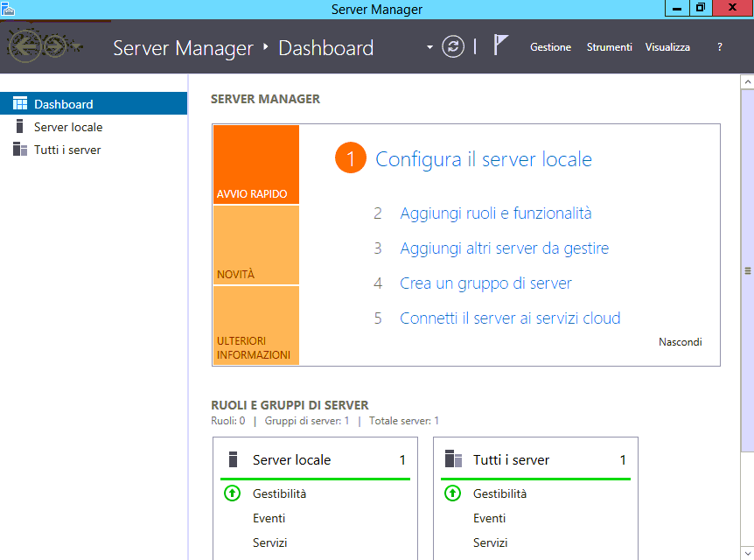
Task: Restore down the Server Manager window
Action: (x=701, y=8)
